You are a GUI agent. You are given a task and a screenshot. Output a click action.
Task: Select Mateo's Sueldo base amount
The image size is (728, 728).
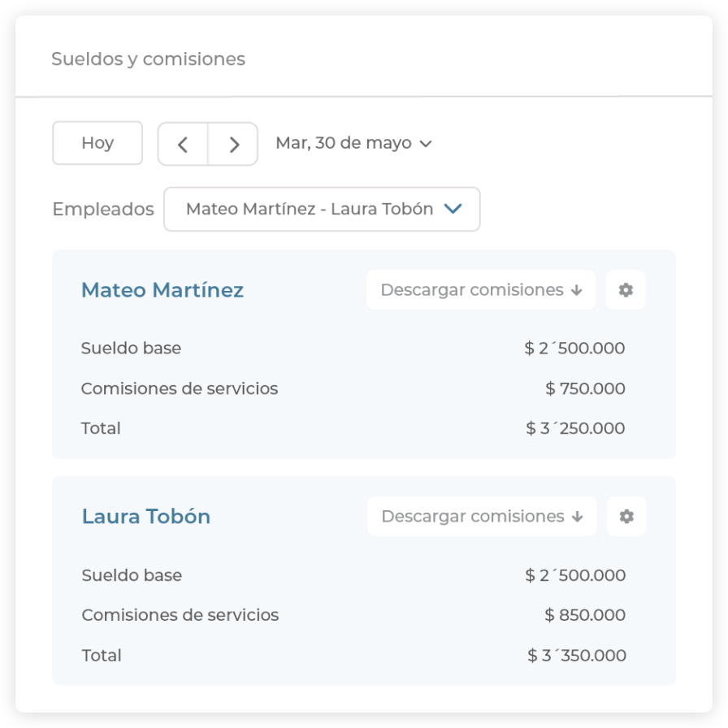click(x=574, y=349)
